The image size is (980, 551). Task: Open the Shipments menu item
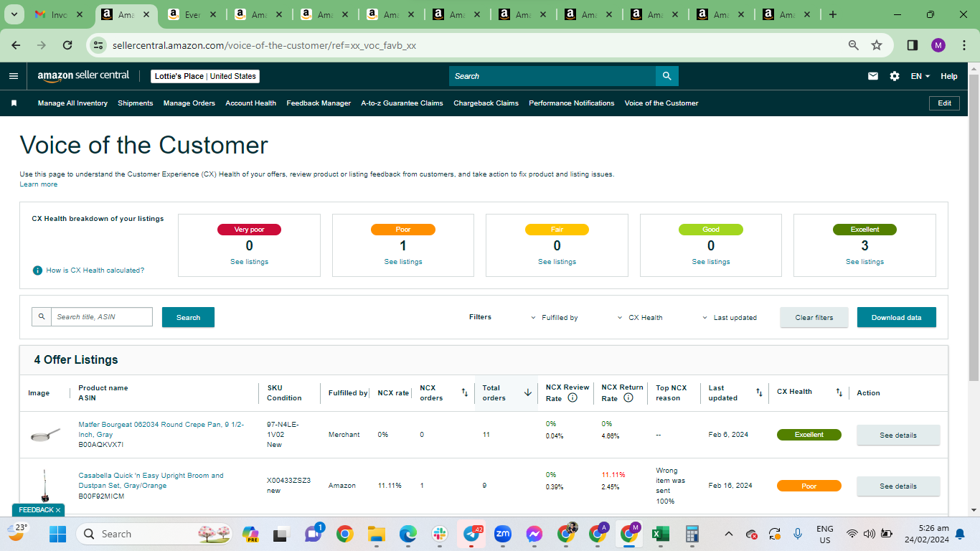(x=136, y=103)
